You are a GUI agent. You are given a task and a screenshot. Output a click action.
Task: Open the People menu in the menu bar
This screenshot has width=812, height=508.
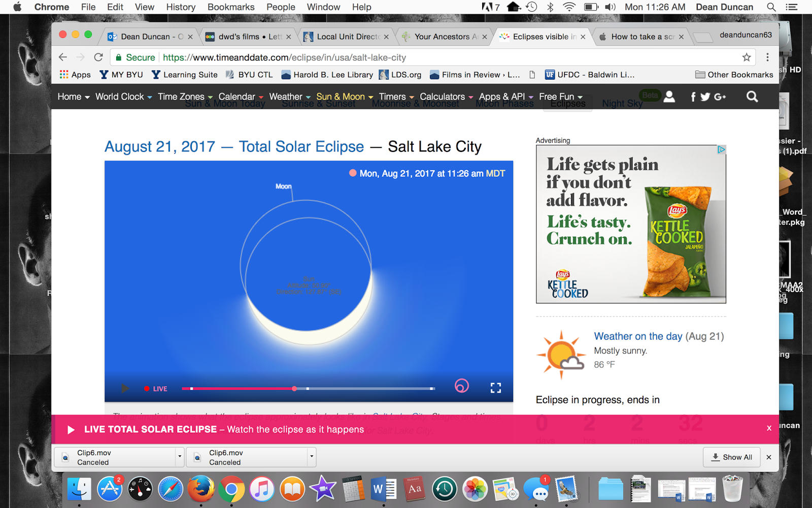(281, 7)
